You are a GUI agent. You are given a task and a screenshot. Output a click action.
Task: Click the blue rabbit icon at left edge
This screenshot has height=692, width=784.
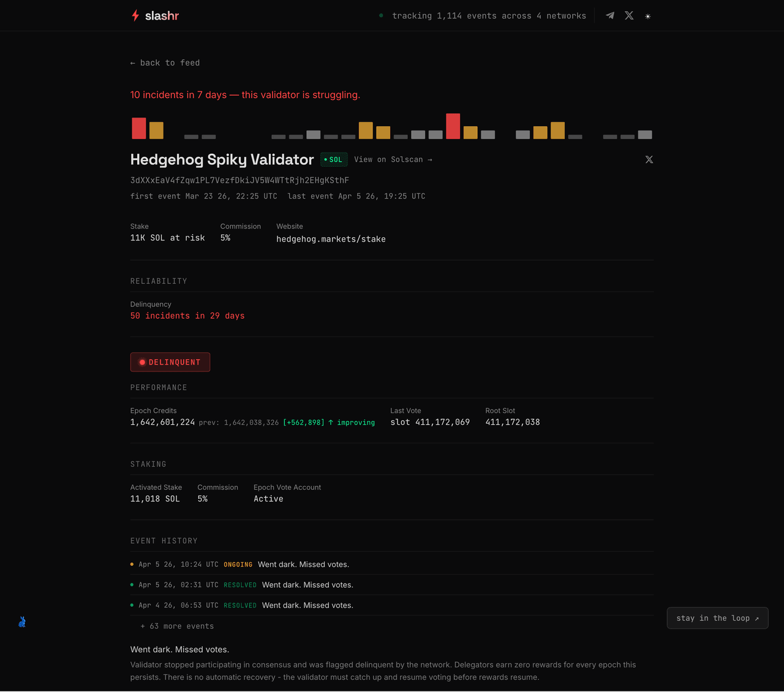click(x=22, y=622)
